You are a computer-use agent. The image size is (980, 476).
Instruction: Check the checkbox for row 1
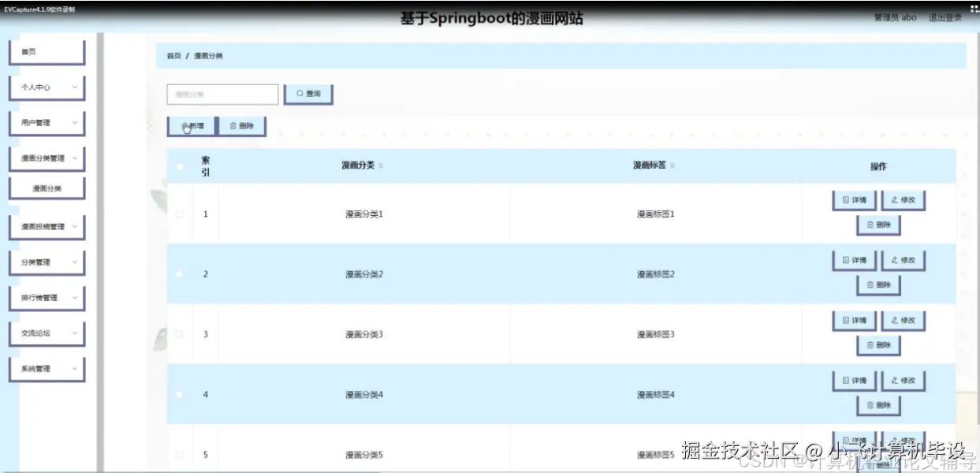pos(180,214)
